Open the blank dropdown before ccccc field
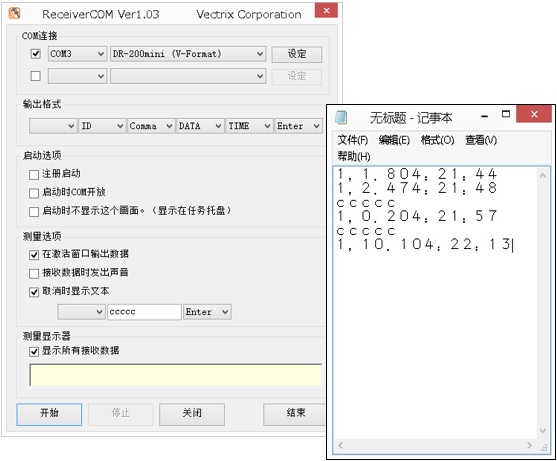 [81, 312]
